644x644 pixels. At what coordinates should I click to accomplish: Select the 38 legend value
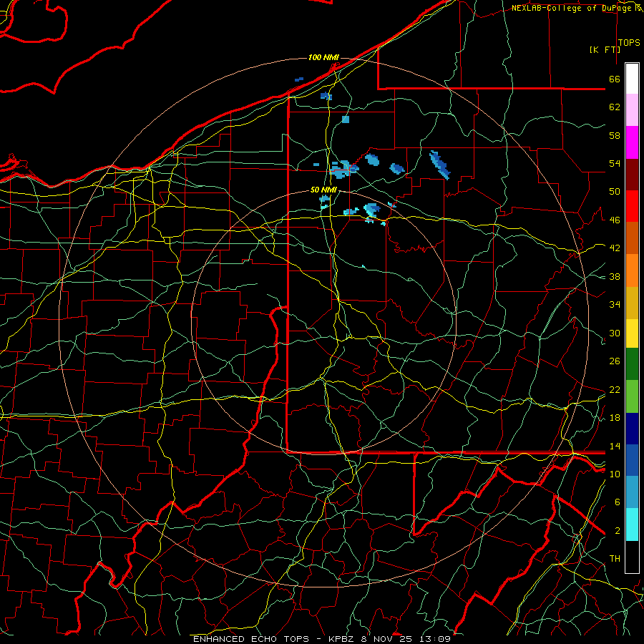point(615,276)
